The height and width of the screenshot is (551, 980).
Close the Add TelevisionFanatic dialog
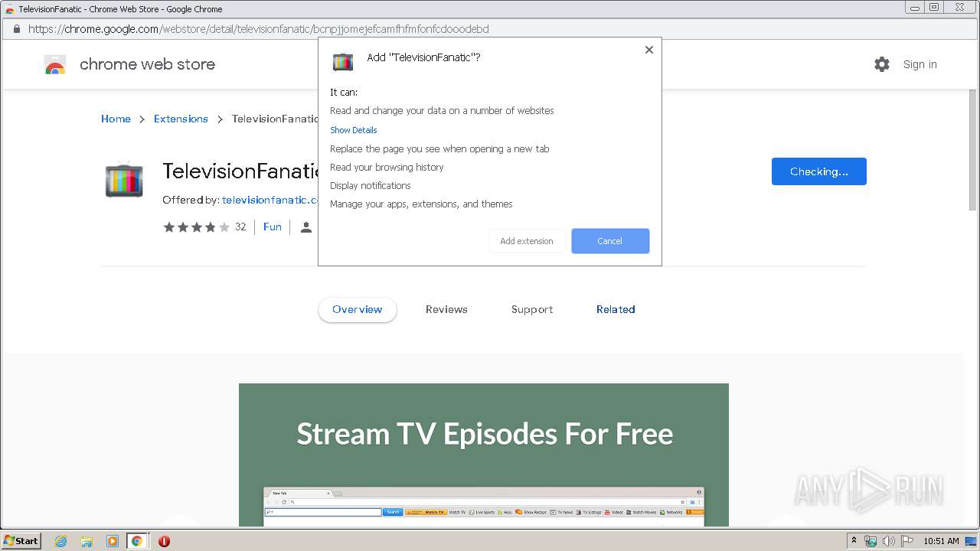click(648, 50)
